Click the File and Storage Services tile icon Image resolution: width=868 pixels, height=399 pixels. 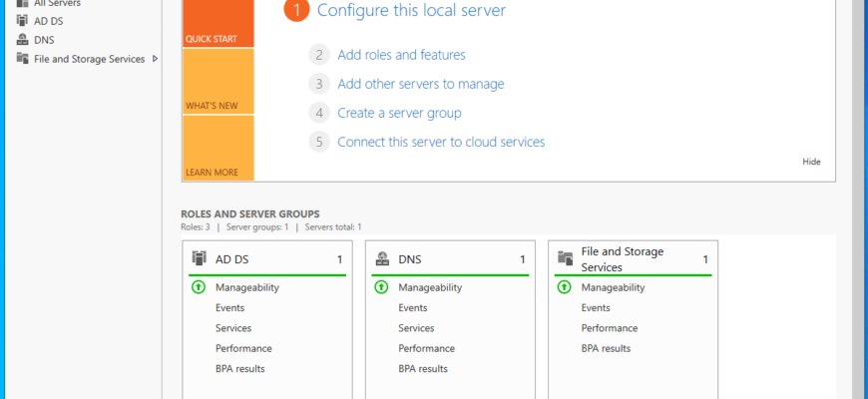[565, 258]
